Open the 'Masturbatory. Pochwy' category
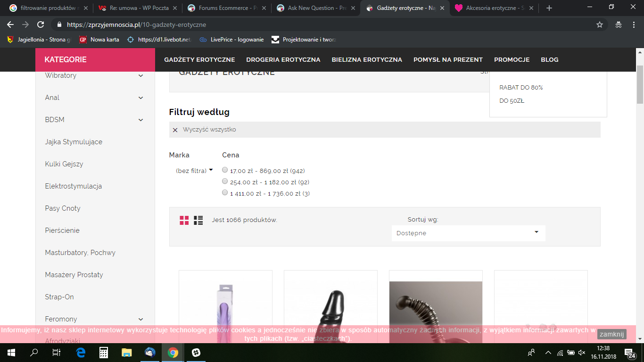Image resolution: width=644 pixels, height=362 pixels. coord(80,253)
